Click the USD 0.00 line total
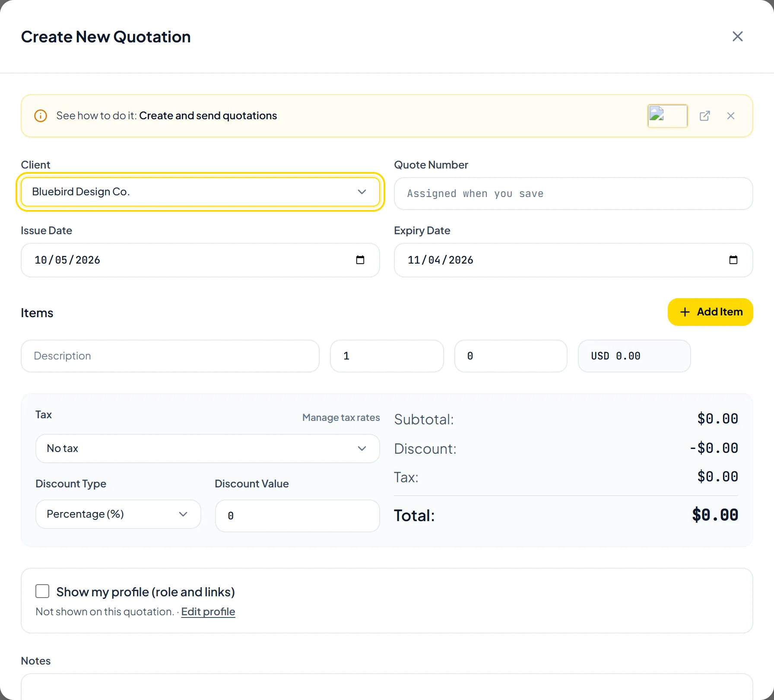The width and height of the screenshot is (774, 700). click(x=634, y=356)
